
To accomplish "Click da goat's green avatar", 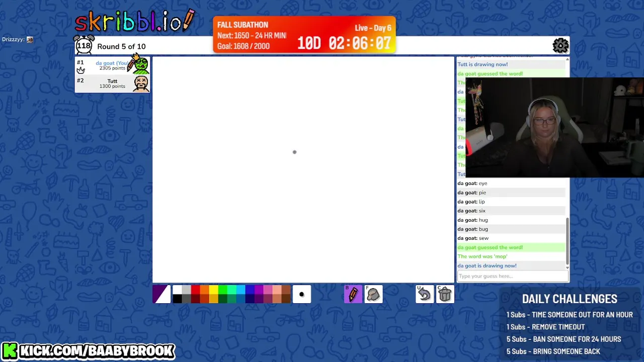I will [141, 65].
